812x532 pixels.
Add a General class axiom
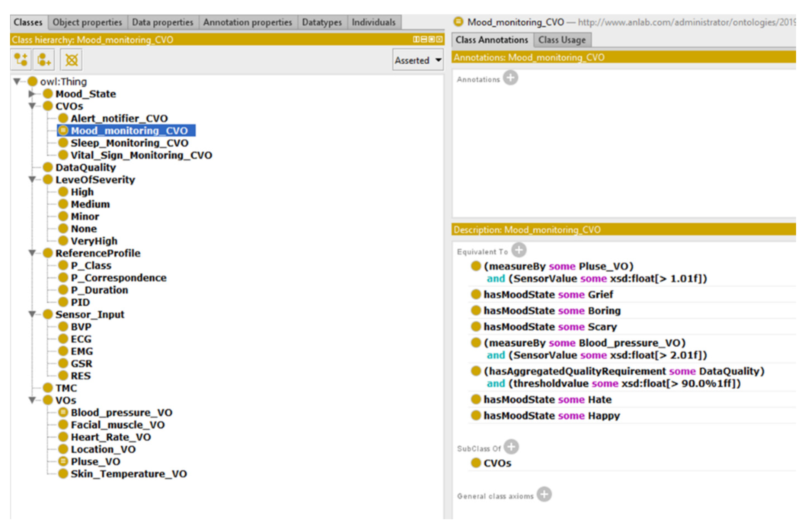coord(544,495)
